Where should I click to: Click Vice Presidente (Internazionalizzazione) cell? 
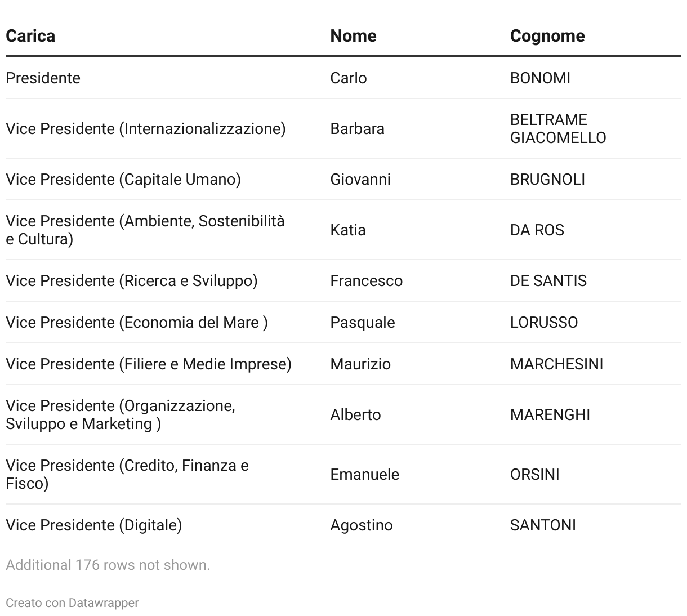coord(146,128)
